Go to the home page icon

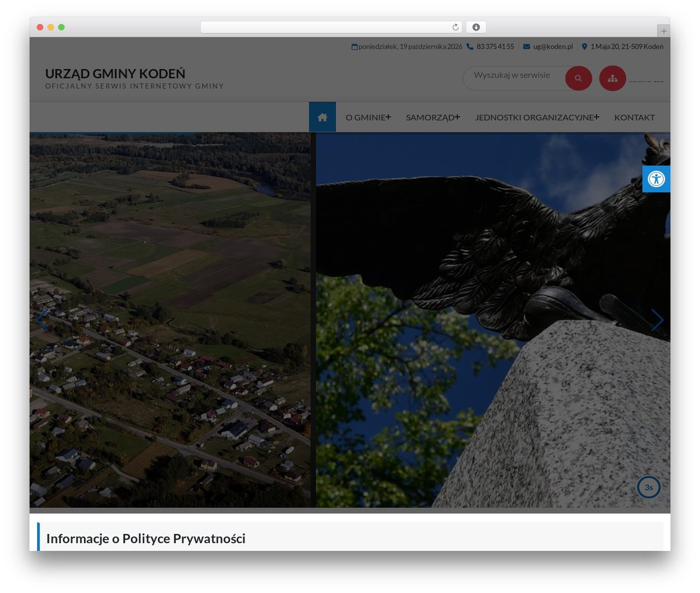pos(322,117)
